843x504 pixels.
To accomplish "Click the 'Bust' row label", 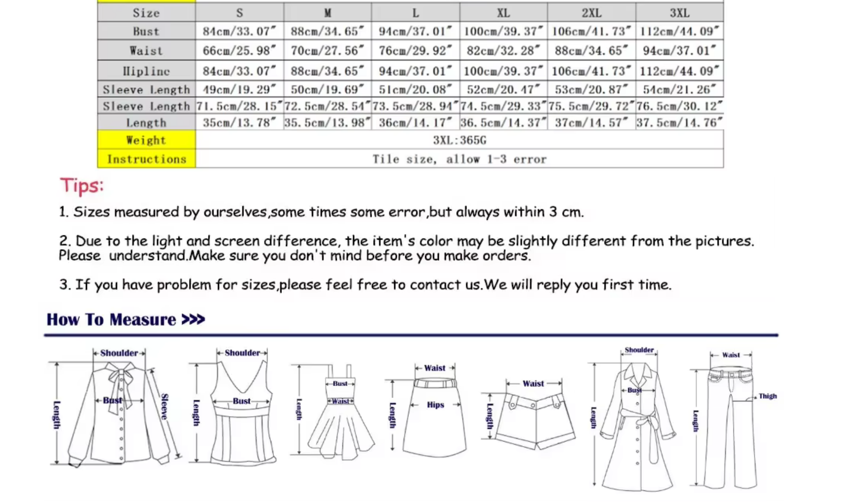I will point(146,31).
